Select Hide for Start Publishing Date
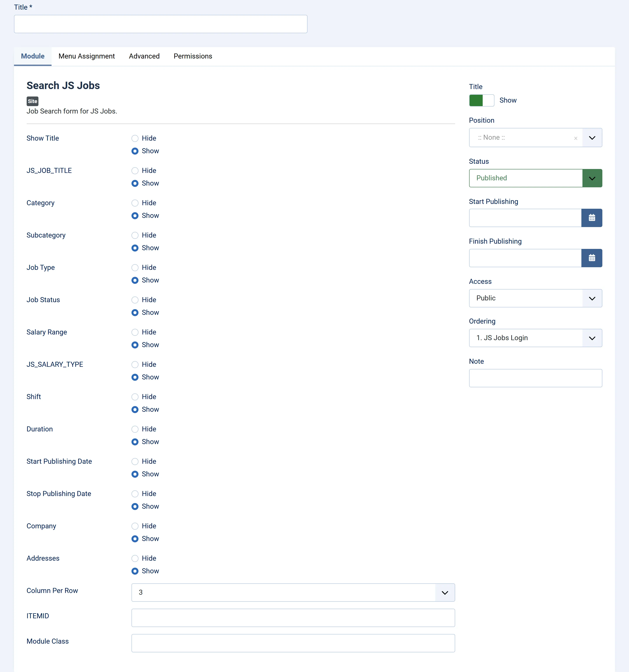Viewport: 629px width, 672px height. pos(135,462)
